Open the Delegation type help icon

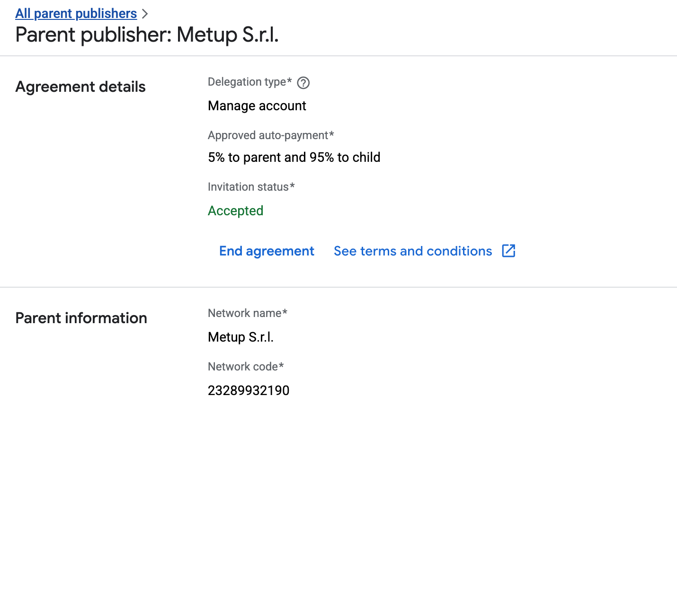point(303,83)
